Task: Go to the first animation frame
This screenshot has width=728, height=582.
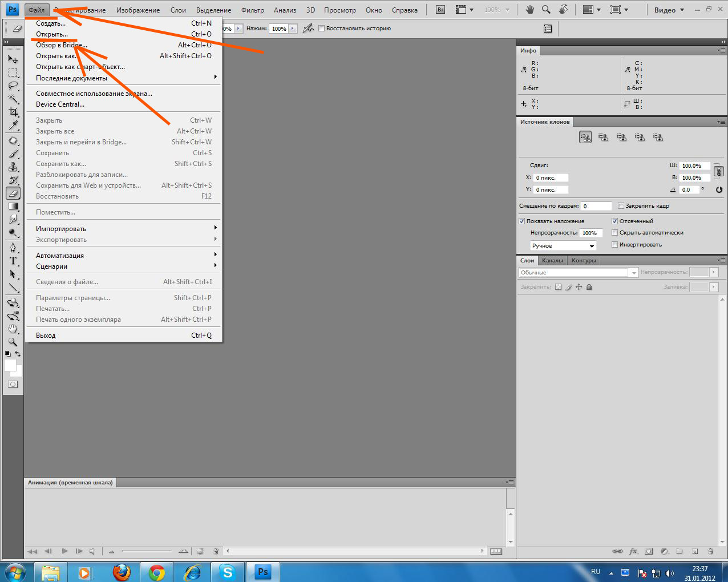Action: pyautogui.click(x=32, y=551)
